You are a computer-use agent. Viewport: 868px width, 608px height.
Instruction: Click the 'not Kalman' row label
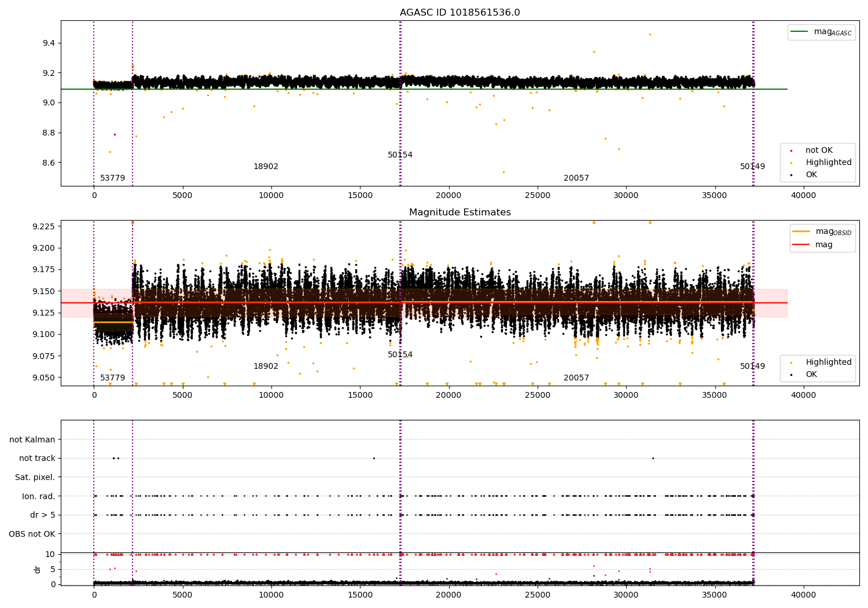pos(32,440)
